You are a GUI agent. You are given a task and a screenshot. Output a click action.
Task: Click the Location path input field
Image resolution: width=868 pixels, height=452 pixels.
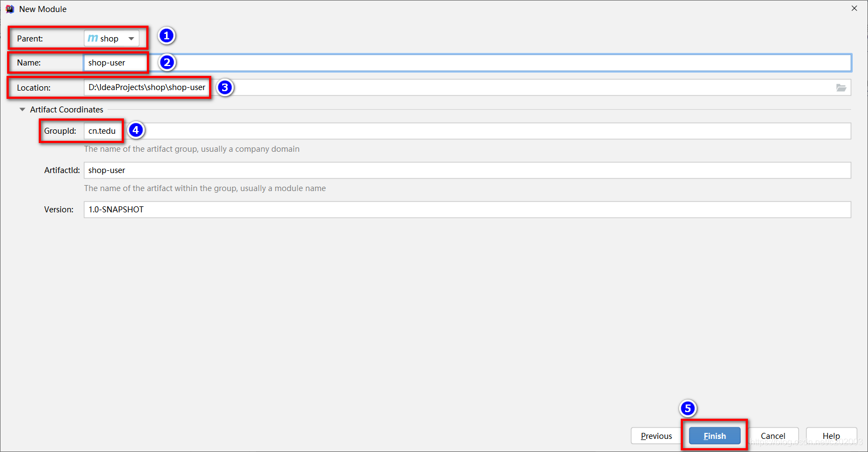467,87
